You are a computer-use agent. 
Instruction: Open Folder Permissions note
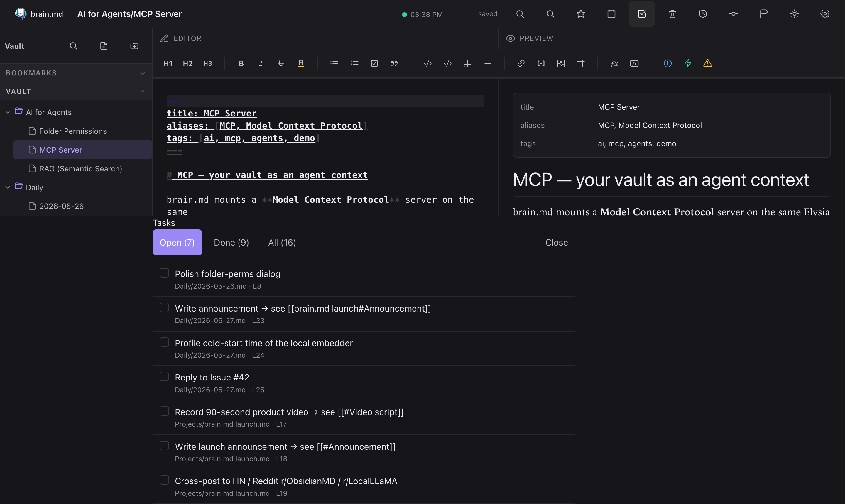pos(82,131)
